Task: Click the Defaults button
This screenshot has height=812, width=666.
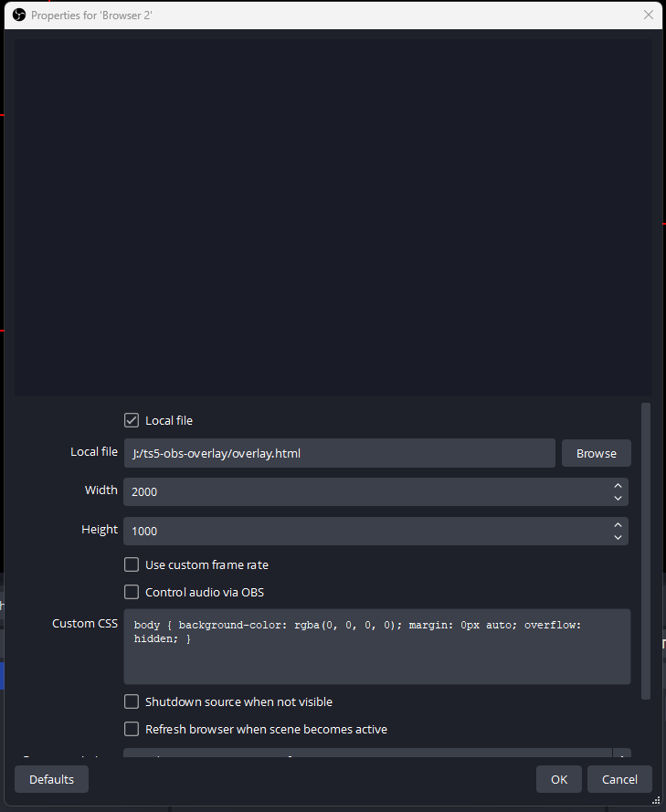Action: (x=51, y=779)
